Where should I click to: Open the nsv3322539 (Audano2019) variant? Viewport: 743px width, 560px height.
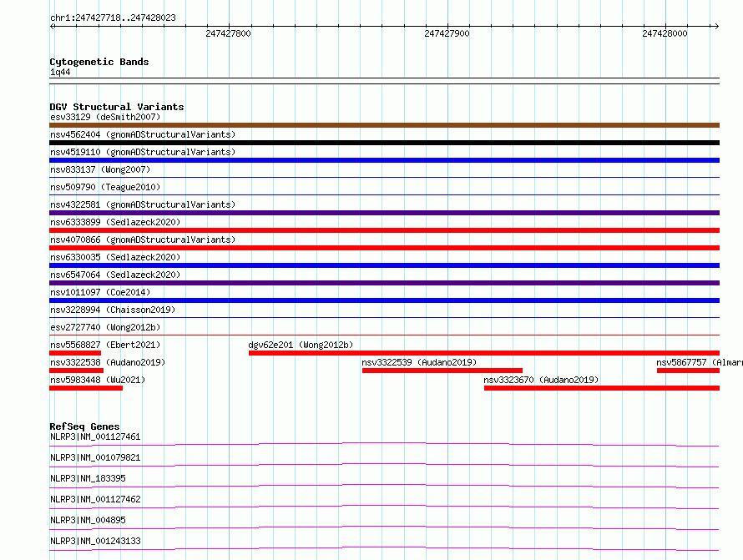419,362
